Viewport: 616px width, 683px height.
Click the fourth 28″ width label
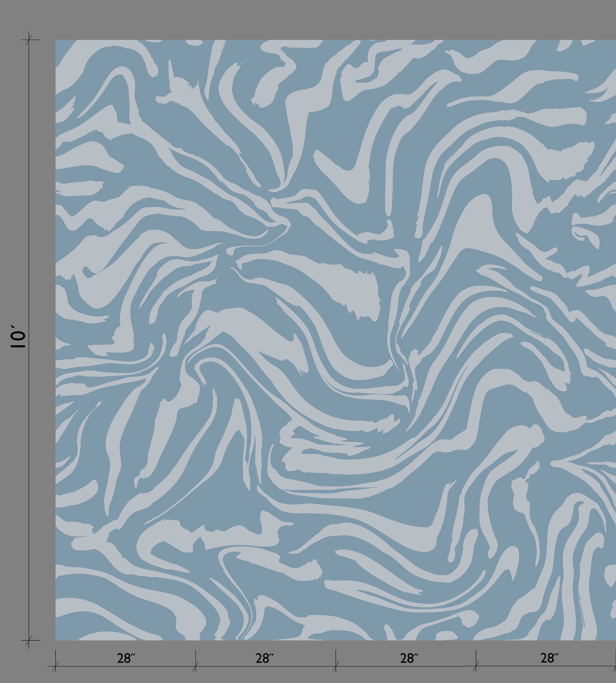click(549, 658)
